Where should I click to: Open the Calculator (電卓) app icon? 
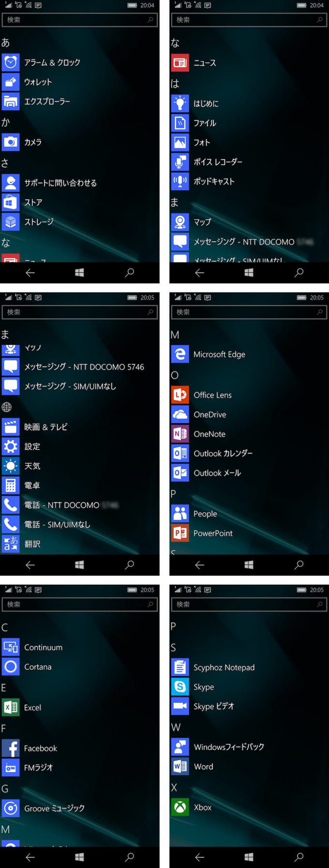(x=11, y=485)
